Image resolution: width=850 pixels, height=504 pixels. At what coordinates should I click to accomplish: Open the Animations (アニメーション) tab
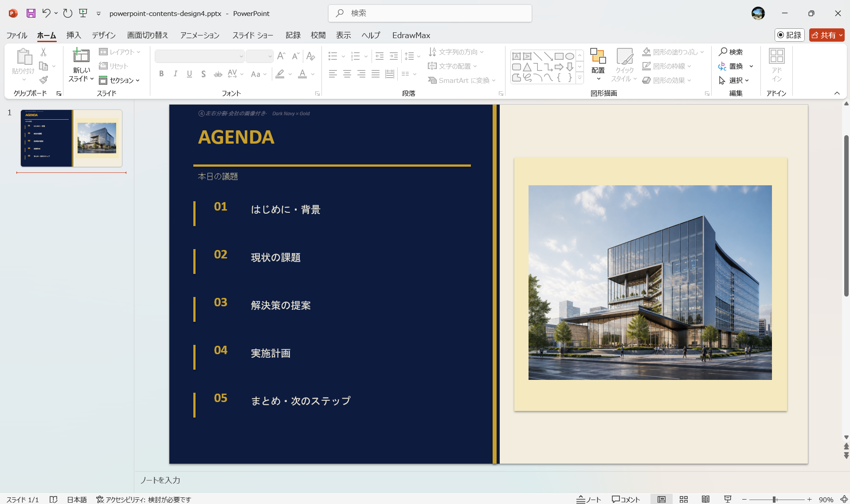click(200, 35)
